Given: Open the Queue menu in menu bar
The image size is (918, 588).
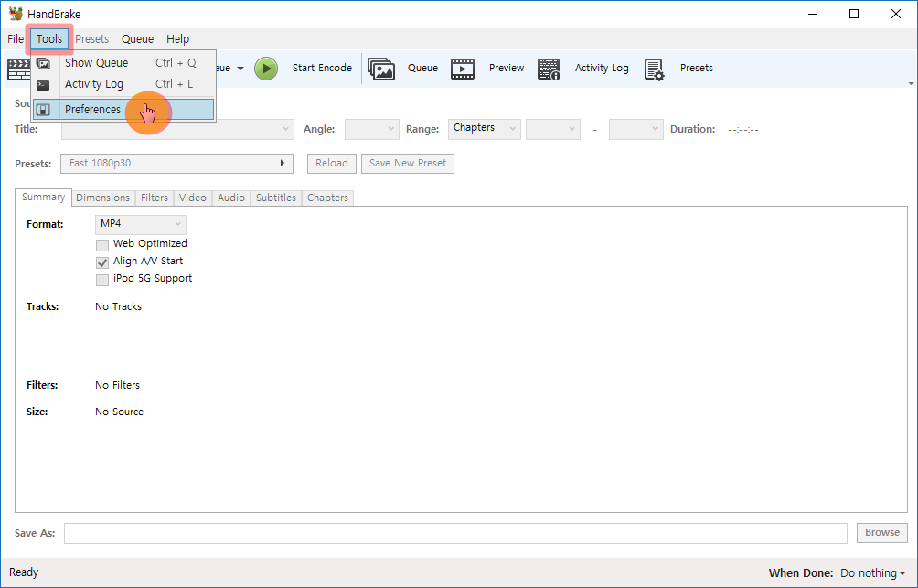Looking at the screenshot, I should tap(137, 39).
